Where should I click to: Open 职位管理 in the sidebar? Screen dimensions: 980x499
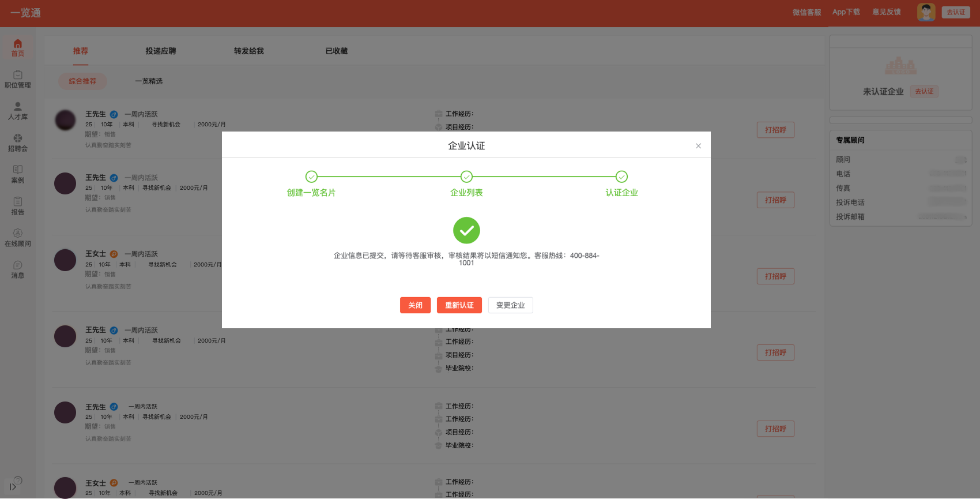coord(18,80)
